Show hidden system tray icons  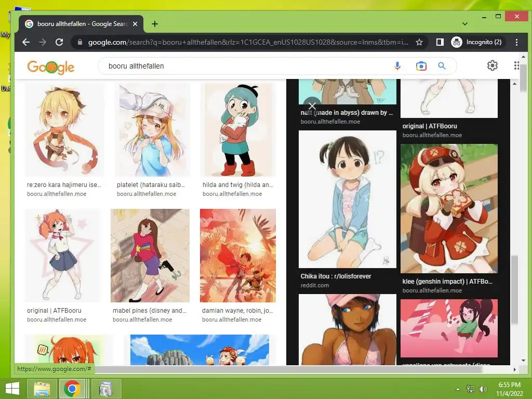click(x=458, y=389)
